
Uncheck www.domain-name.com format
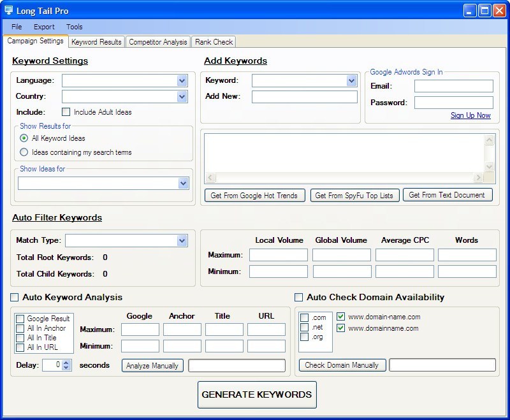point(340,317)
